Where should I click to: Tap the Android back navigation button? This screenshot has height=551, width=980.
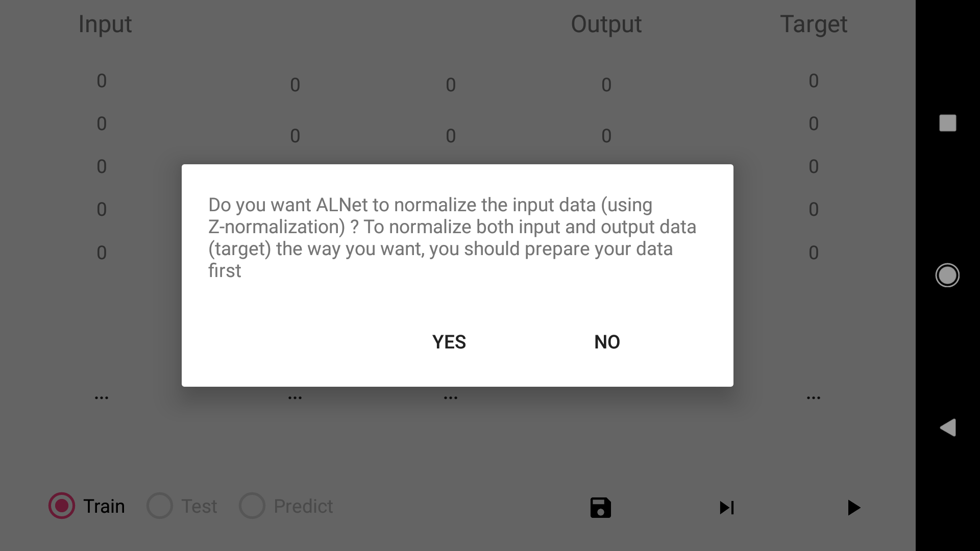(947, 428)
